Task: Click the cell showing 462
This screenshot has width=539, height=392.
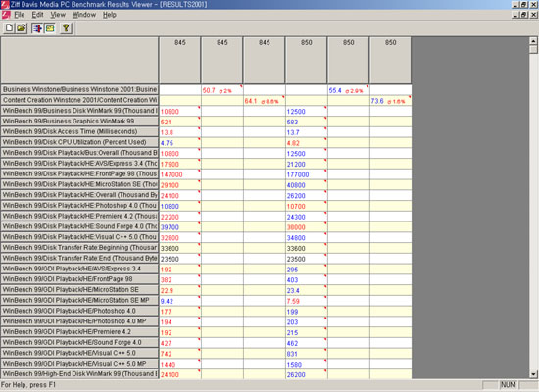Action: [x=307, y=343]
